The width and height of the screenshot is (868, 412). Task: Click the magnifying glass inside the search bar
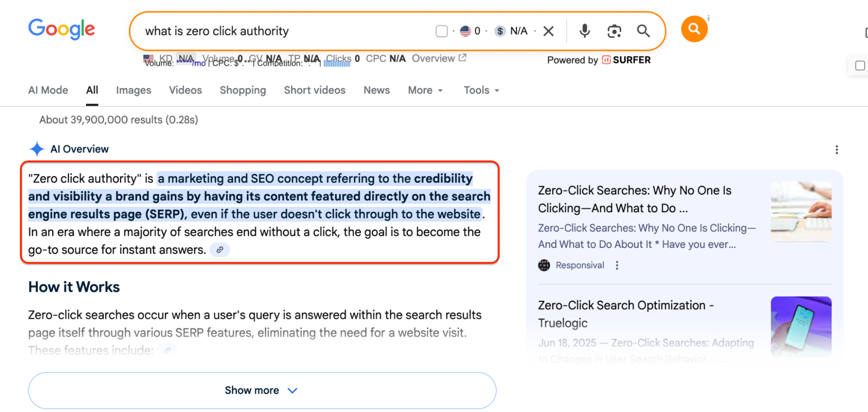(643, 31)
